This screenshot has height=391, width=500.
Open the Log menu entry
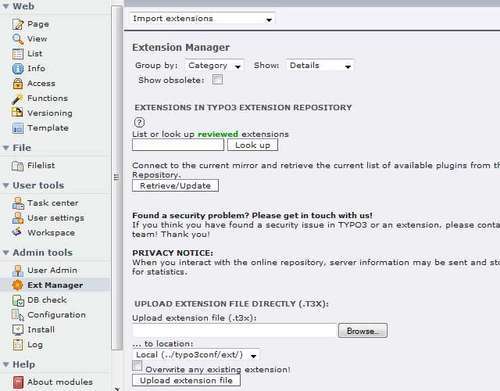click(x=35, y=345)
